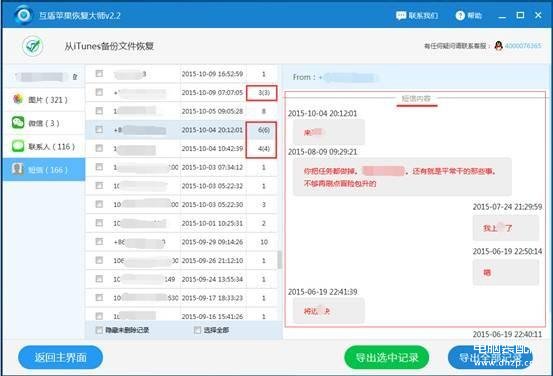Viewport: 553px width, 376px height.
Task: Select the 联系人 (116) category
Action: click(43, 146)
